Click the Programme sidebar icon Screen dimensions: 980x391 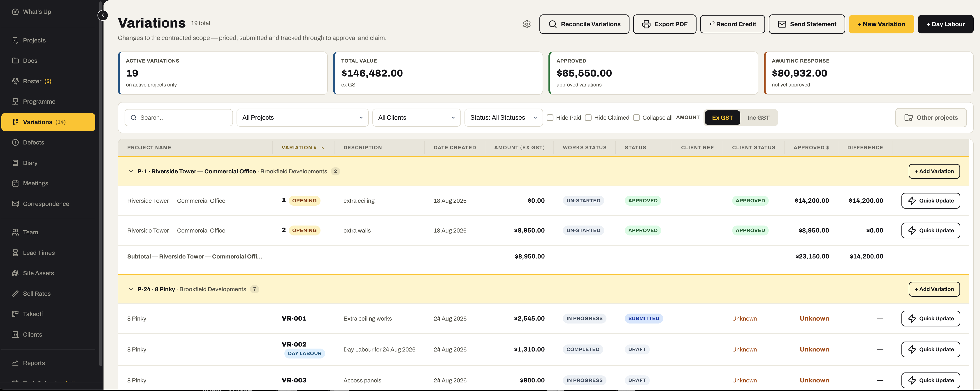click(15, 102)
